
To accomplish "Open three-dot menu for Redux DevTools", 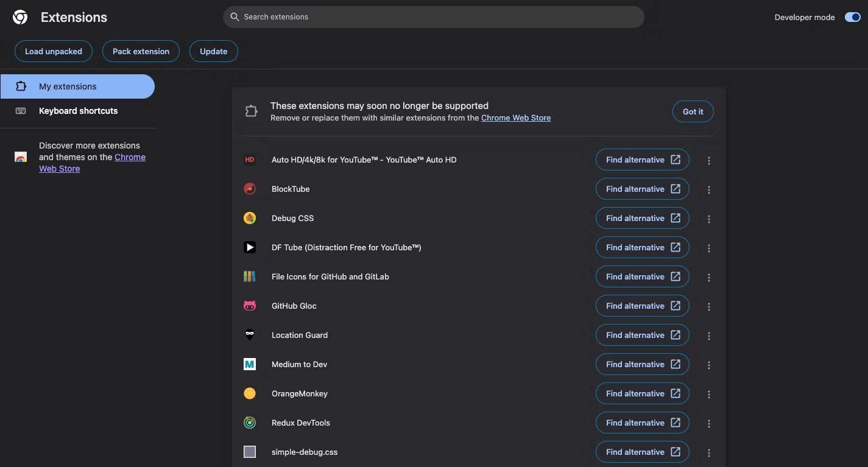I will (x=708, y=424).
